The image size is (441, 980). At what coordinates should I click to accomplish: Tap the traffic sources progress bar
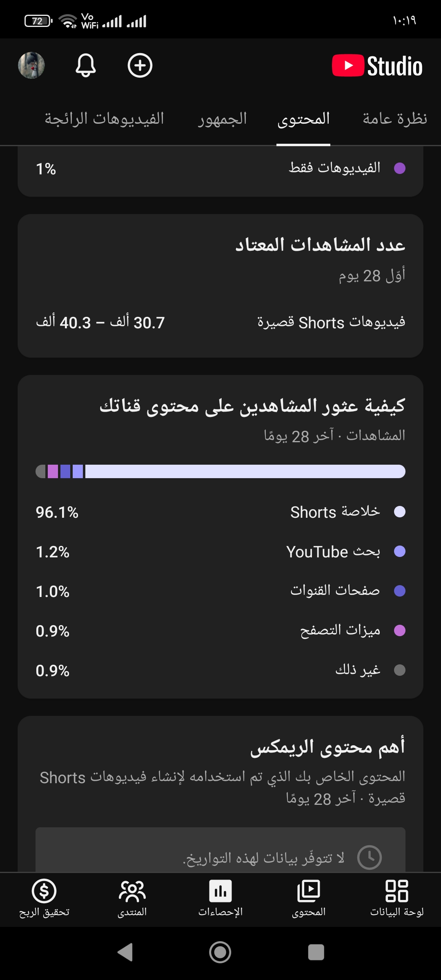[x=220, y=471]
